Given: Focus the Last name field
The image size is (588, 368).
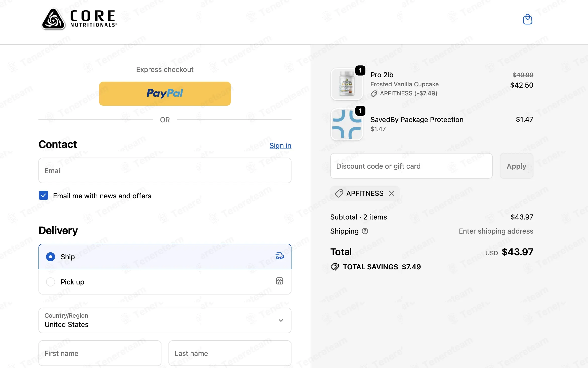Looking at the screenshot, I should coord(230,353).
